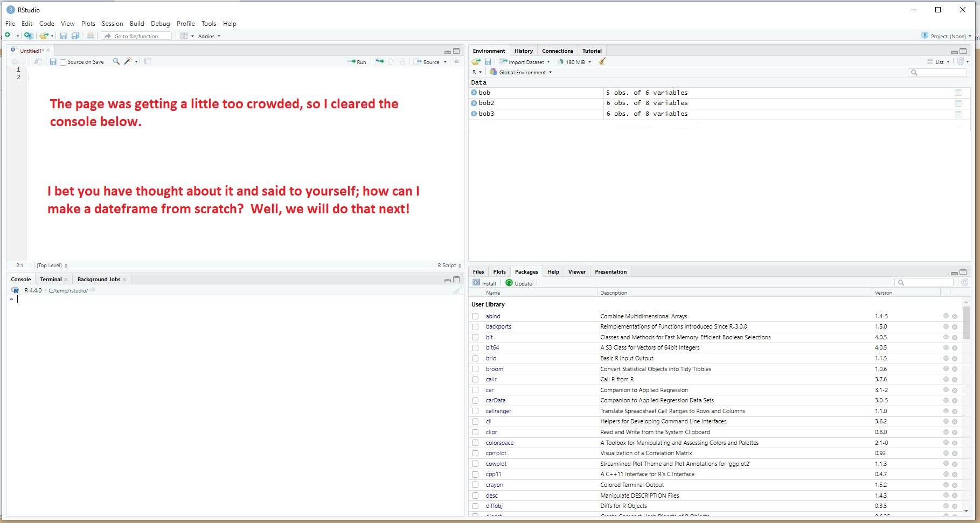Click the packages list vertical scrollbar

click(966, 323)
